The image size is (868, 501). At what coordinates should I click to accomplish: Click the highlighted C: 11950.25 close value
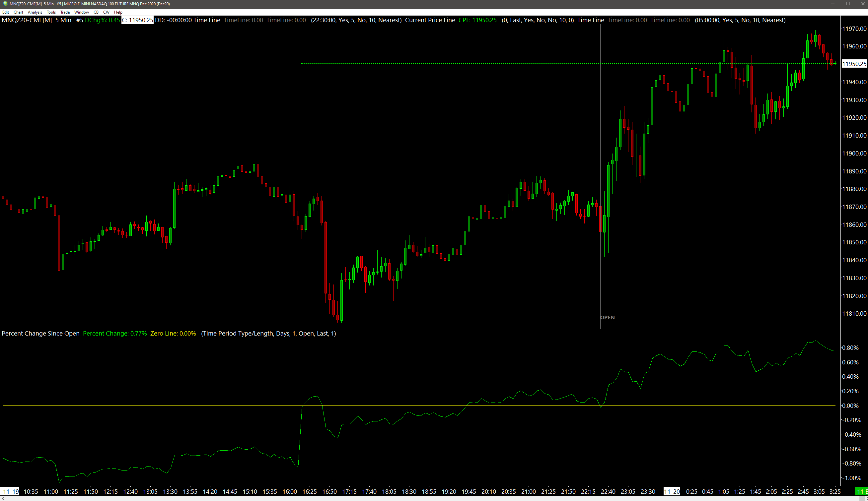[x=137, y=20]
